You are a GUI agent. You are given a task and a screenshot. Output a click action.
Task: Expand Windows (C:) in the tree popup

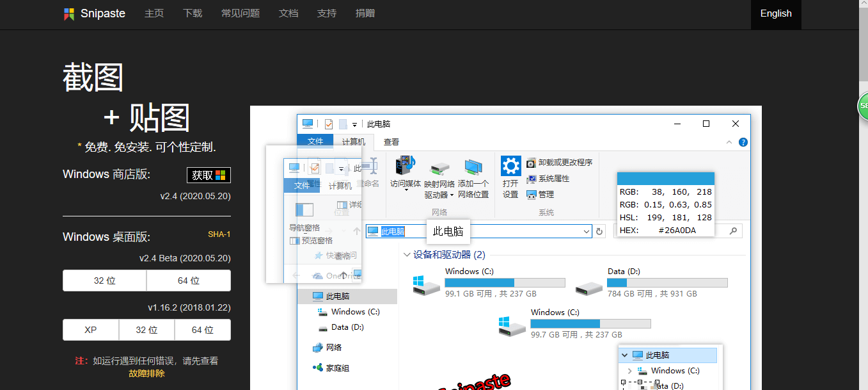629,370
